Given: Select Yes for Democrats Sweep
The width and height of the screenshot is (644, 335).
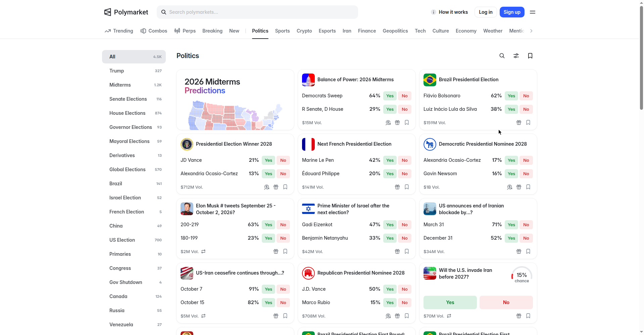Looking at the screenshot, I should (x=390, y=96).
